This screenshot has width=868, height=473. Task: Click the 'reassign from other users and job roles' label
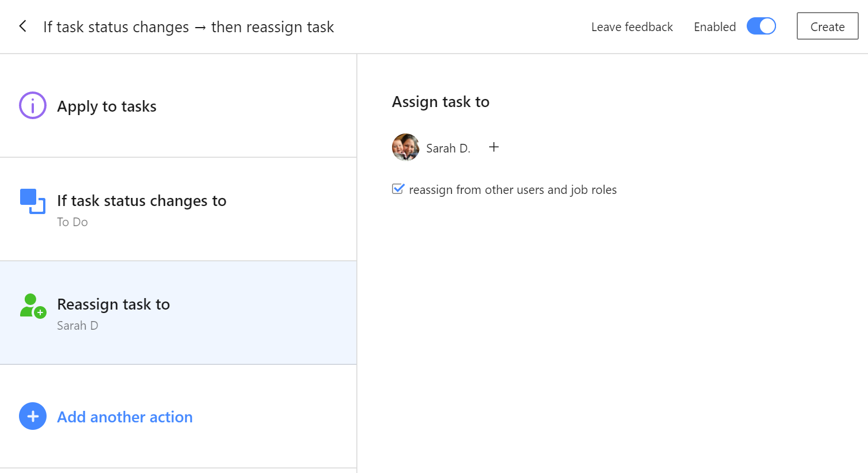(512, 190)
